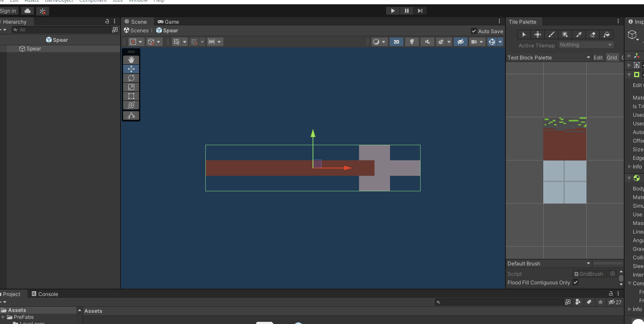This screenshot has height=324, width=644.
Task: Choose the Tile Palette Move selection tool
Action: point(538,34)
